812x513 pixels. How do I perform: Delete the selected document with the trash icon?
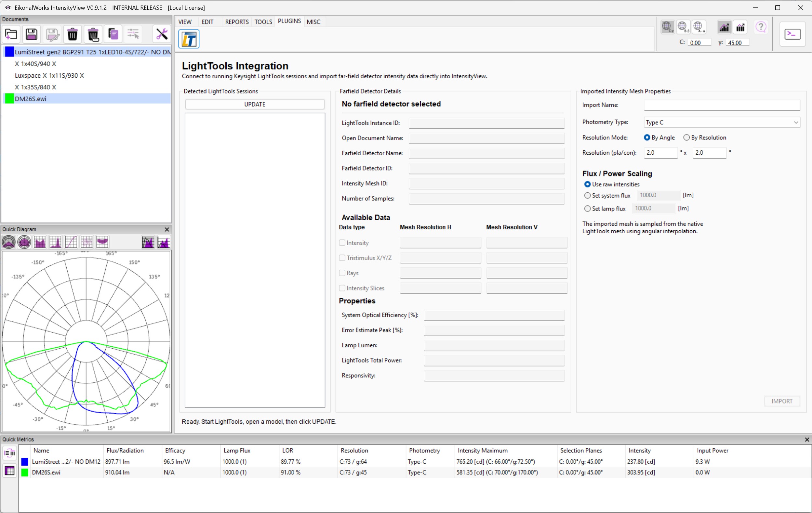click(73, 34)
